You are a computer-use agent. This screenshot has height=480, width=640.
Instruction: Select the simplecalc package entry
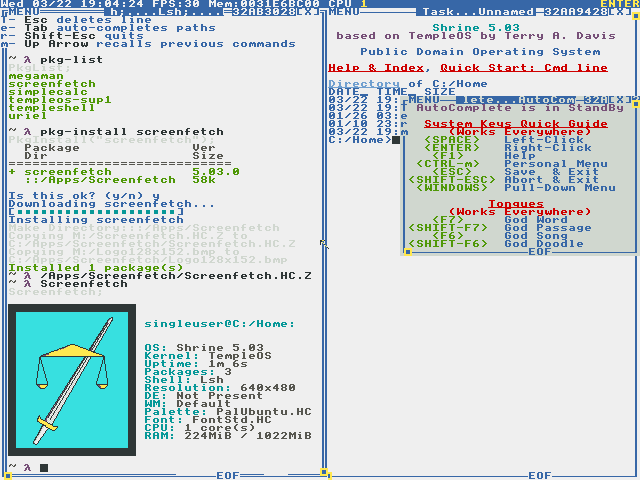point(48,92)
